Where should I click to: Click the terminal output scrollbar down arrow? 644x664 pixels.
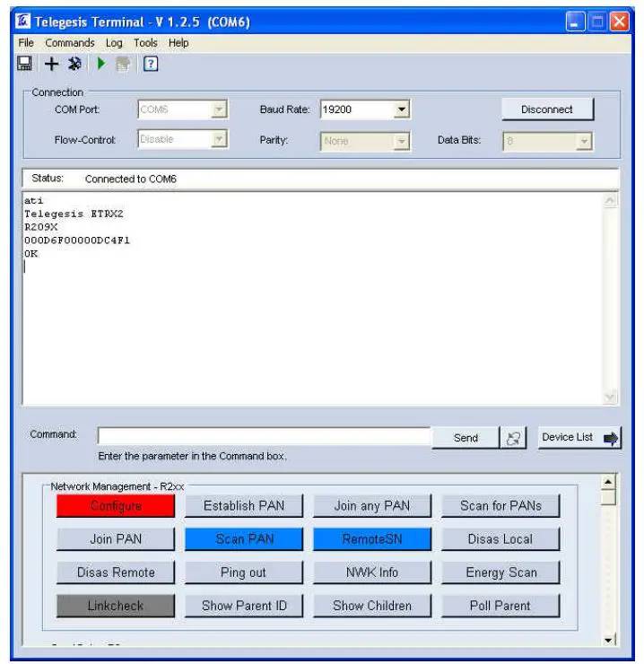pos(610,397)
